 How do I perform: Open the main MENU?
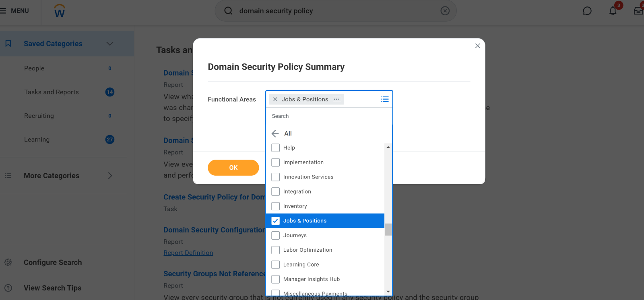pyautogui.click(x=14, y=11)
